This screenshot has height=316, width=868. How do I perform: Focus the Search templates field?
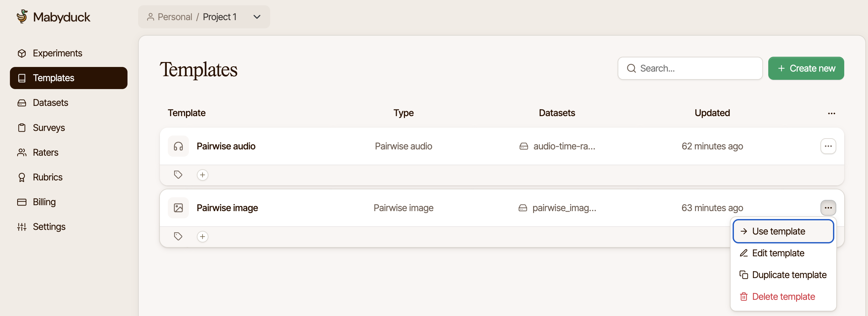[690, 68]
